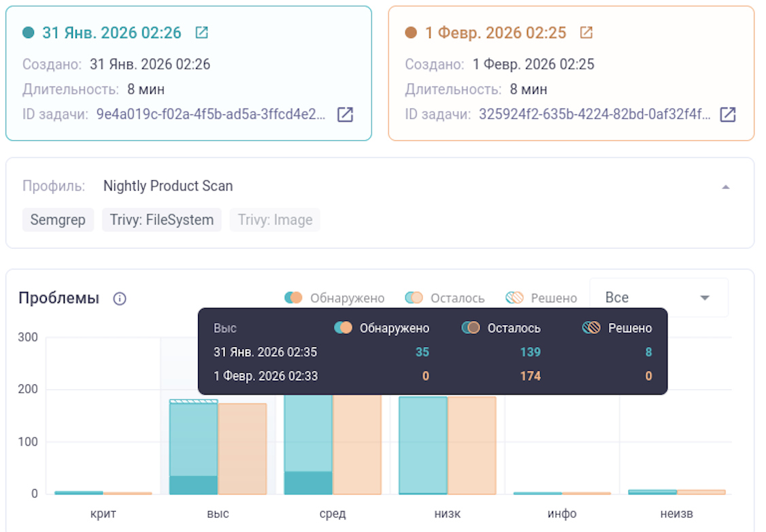Click the orange выс bar in chart
The image size is (766, 532).
point(242,449)
